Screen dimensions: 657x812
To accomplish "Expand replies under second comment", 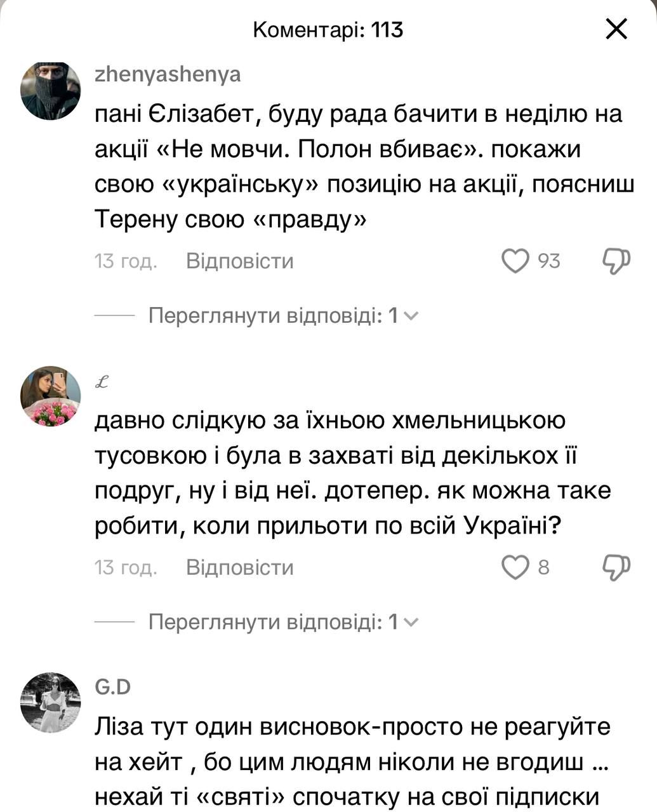I will tap(282, 622).
